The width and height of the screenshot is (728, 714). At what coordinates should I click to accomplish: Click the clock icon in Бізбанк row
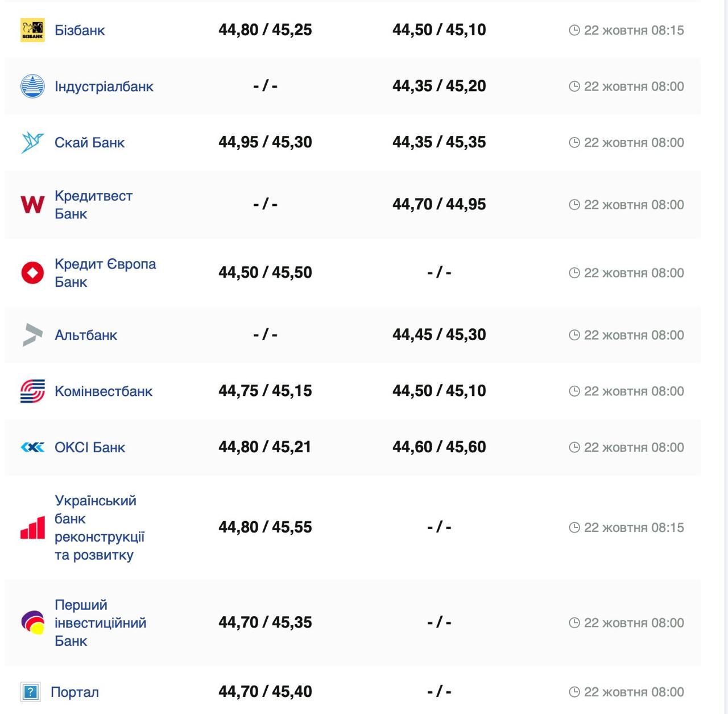click(574, 30)
